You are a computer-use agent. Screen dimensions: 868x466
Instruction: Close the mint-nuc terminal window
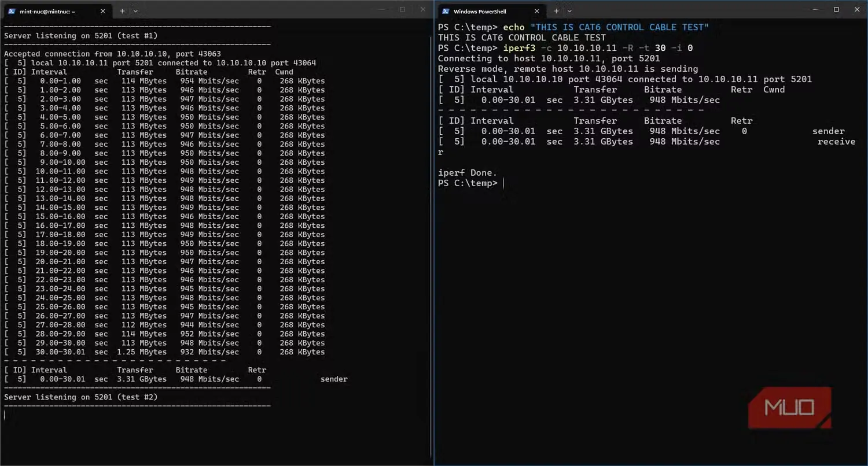(x=423, y=9)
